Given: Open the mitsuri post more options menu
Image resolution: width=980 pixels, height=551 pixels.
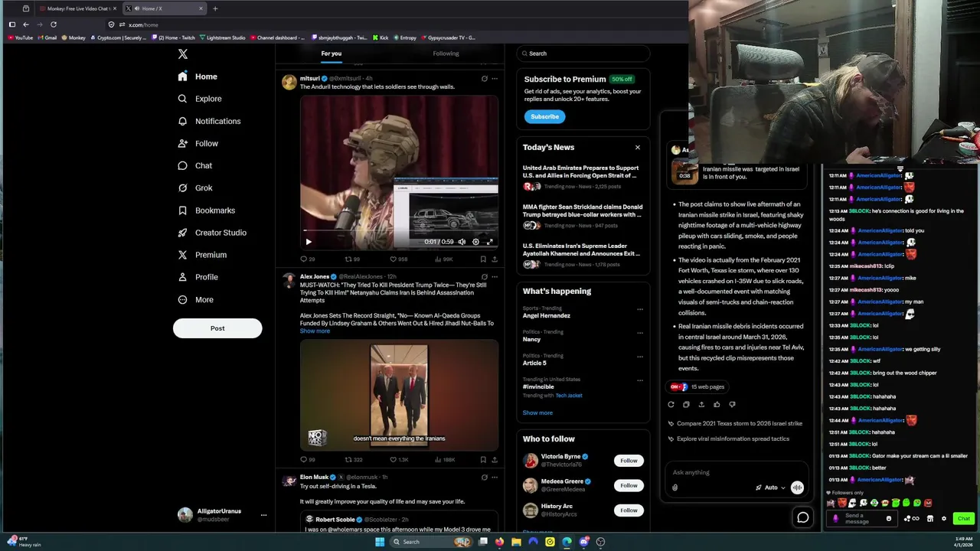Looking at the screenshot, I should (x=495, y=78).
